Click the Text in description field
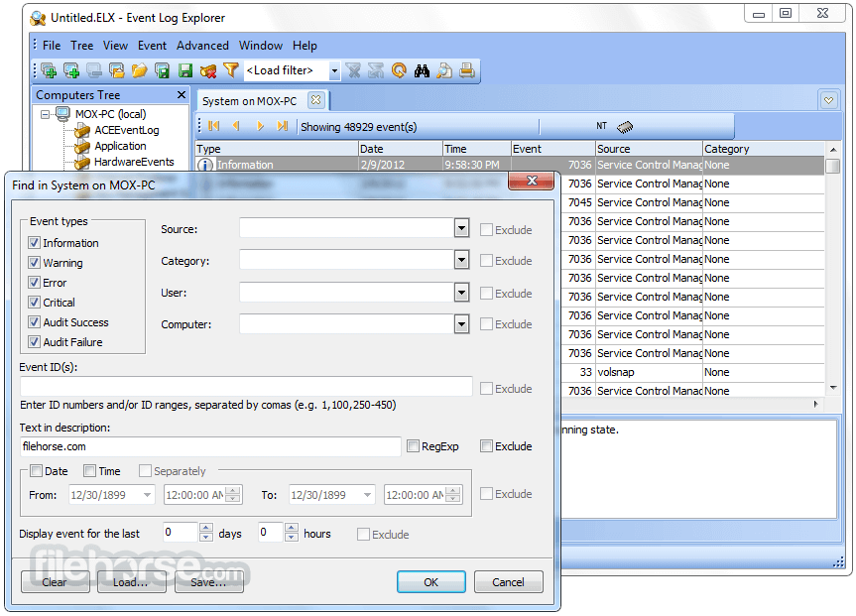This screenshot has height=616, width=856. (x=210, y=446)
